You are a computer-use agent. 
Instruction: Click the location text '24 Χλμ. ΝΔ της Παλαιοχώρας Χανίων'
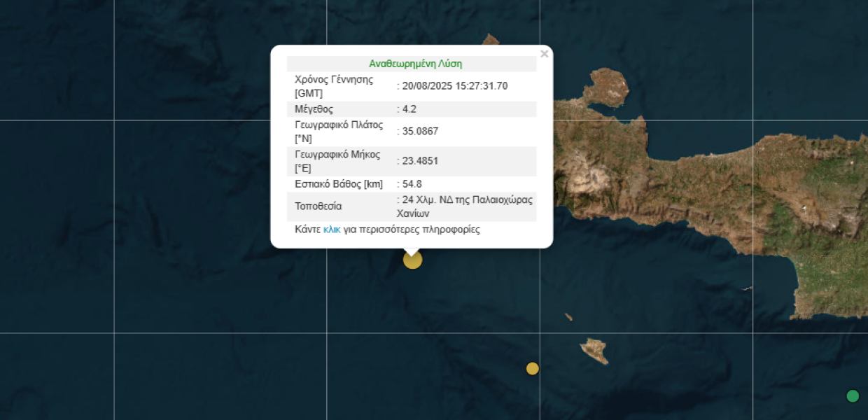pos(465,206)
